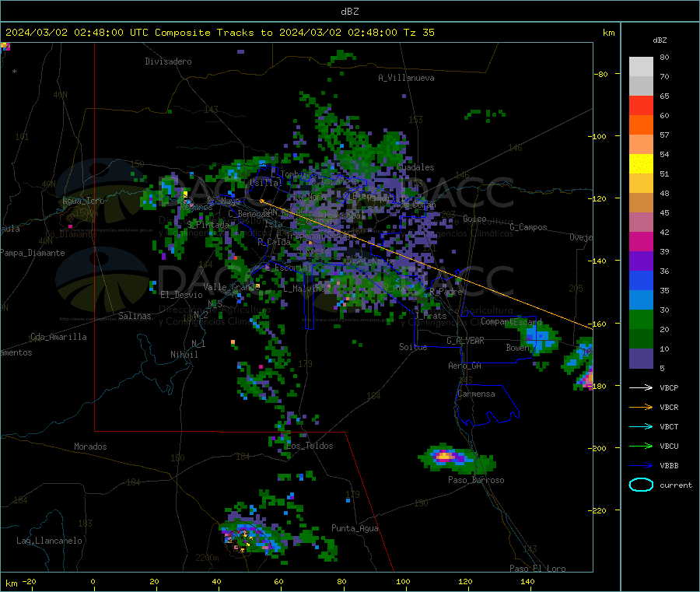Click the white VBCP arrow legend icon
Viewport: 700px width, 592px height.
pyautogui.click(x=641, y=387)
